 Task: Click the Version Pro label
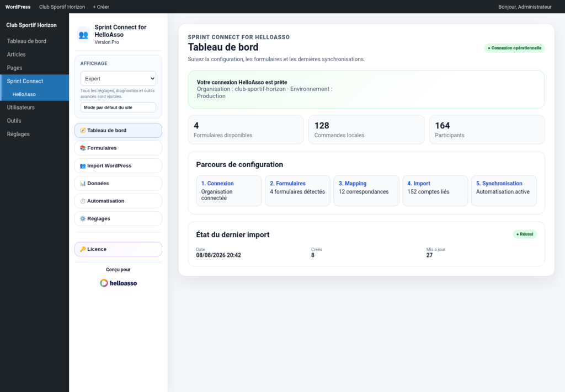[x=106, y=42]
